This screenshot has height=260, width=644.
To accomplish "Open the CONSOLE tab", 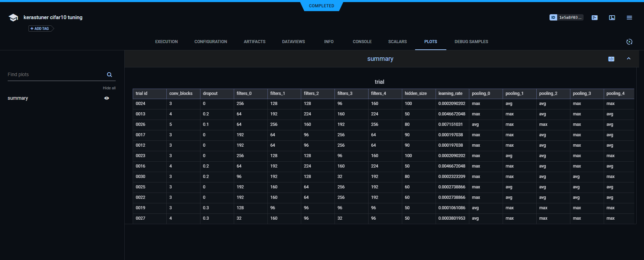I will [362, 42].
